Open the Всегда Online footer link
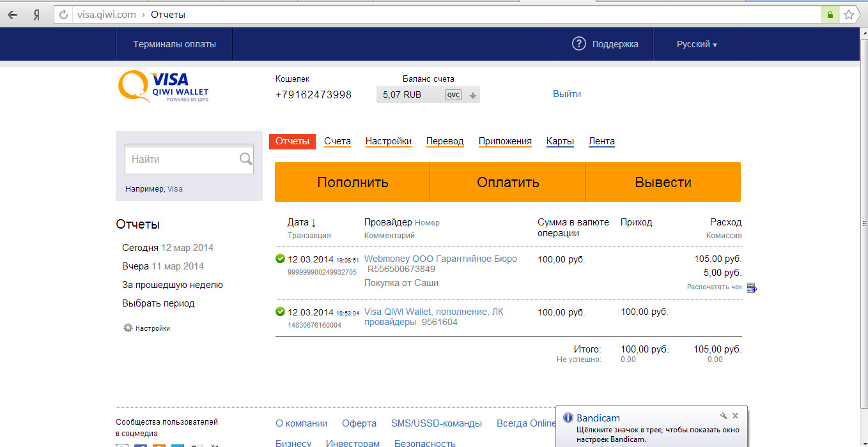The image size is (868, 447). [527, 423]
